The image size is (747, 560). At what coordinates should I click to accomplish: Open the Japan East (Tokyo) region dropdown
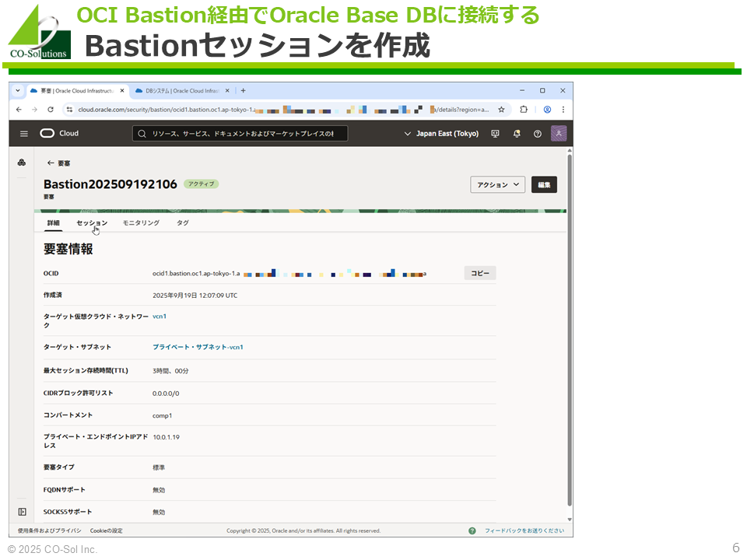(x=441, y=134)
